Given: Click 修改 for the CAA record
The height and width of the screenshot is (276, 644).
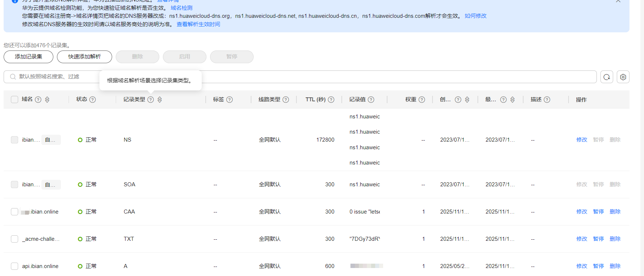Looking at the screenshot, I should point(582,212).
